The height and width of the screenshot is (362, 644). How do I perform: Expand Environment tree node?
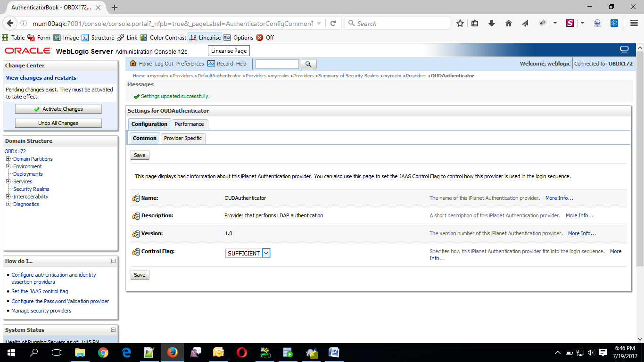click(8, 166)
